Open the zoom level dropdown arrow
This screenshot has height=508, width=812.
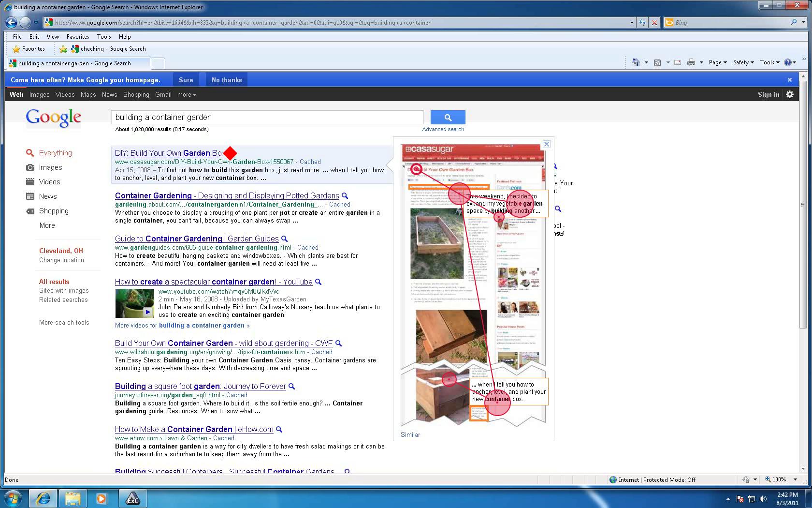[795, 479]
